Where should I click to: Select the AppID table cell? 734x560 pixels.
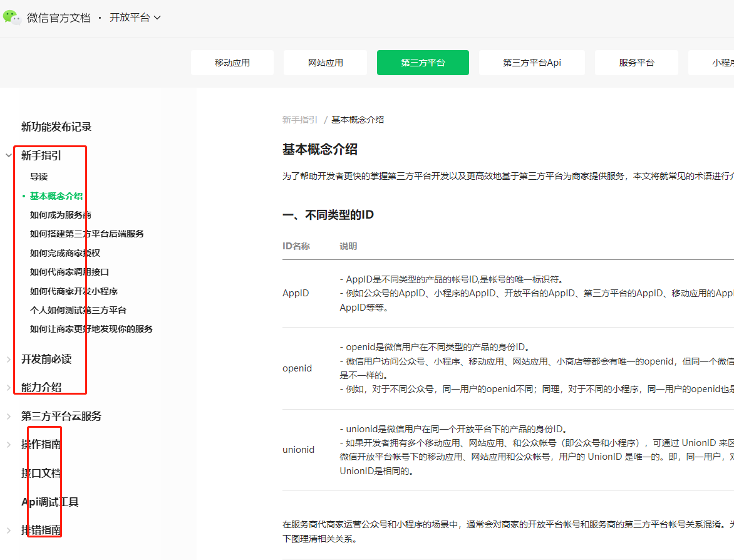[x=296, y=293]
